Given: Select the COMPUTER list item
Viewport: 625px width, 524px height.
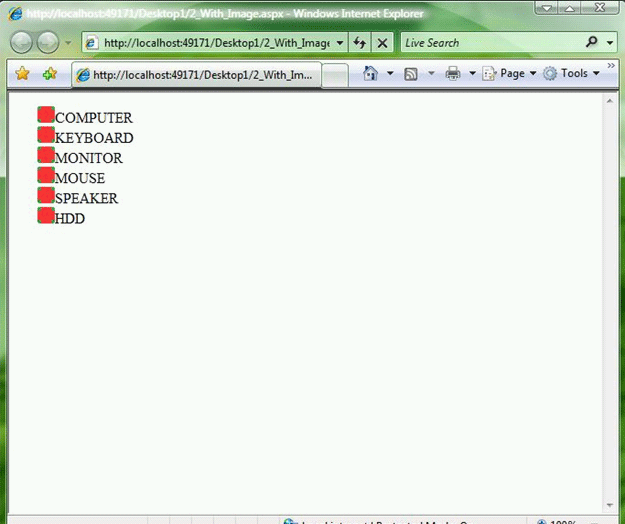Looking at the screenshot, I should pos(94,118).
